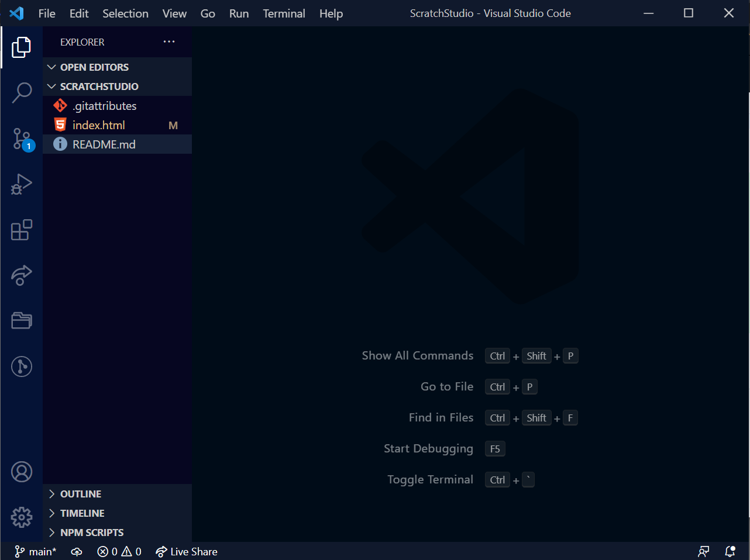
Task: Close the Visual Studio Code window
Action: point(729,13)
